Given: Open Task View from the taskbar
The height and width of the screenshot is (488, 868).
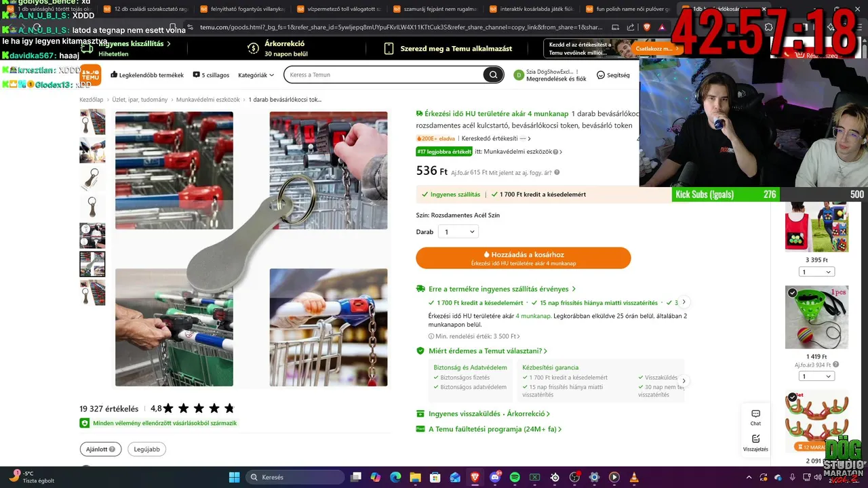Looking at the screenshot, I should coord(356,477).
